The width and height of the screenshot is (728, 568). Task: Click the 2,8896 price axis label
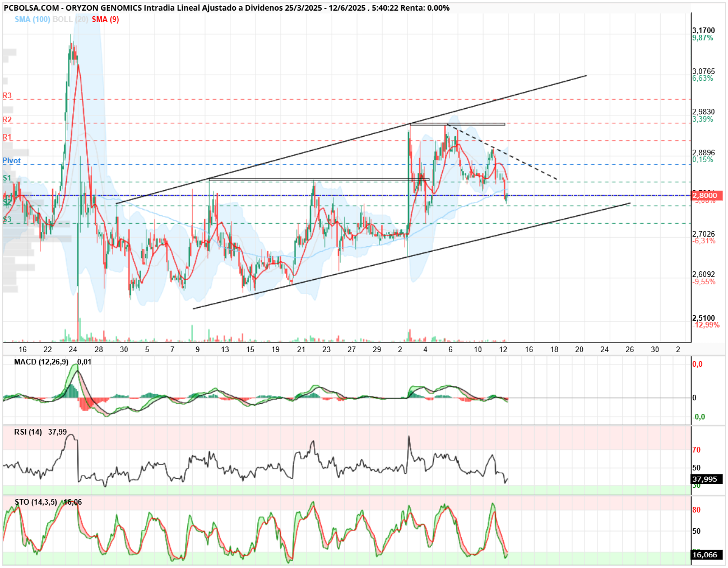[703, 153]
